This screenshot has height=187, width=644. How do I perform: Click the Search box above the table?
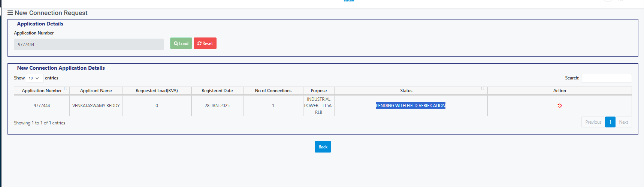[606, 78]
